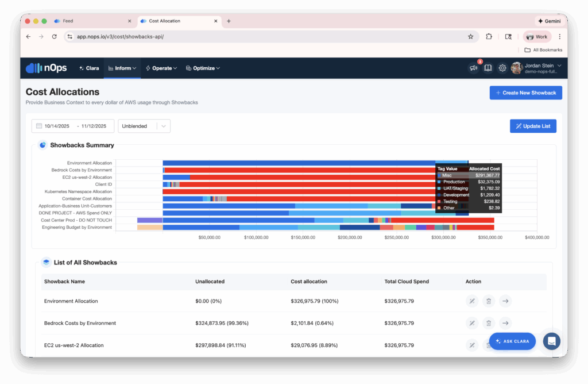This screenshot has width=588, height=384.
Task: Open the settings gear icon
Action: (x=502, y=68)
